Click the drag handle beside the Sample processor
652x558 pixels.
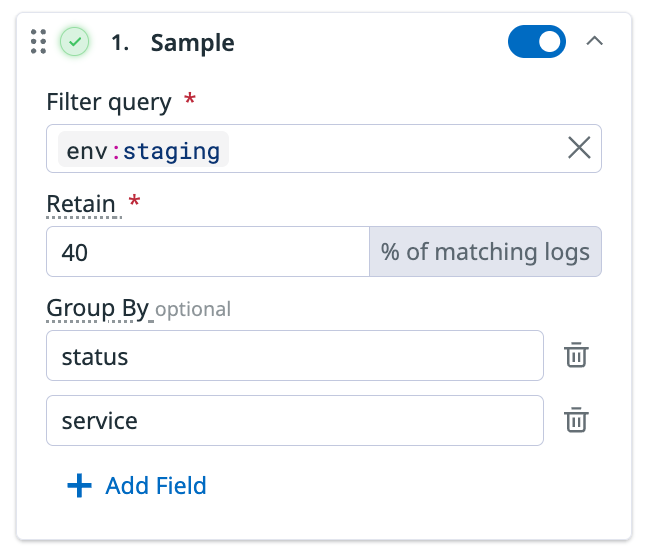click(x=39, y=42)
